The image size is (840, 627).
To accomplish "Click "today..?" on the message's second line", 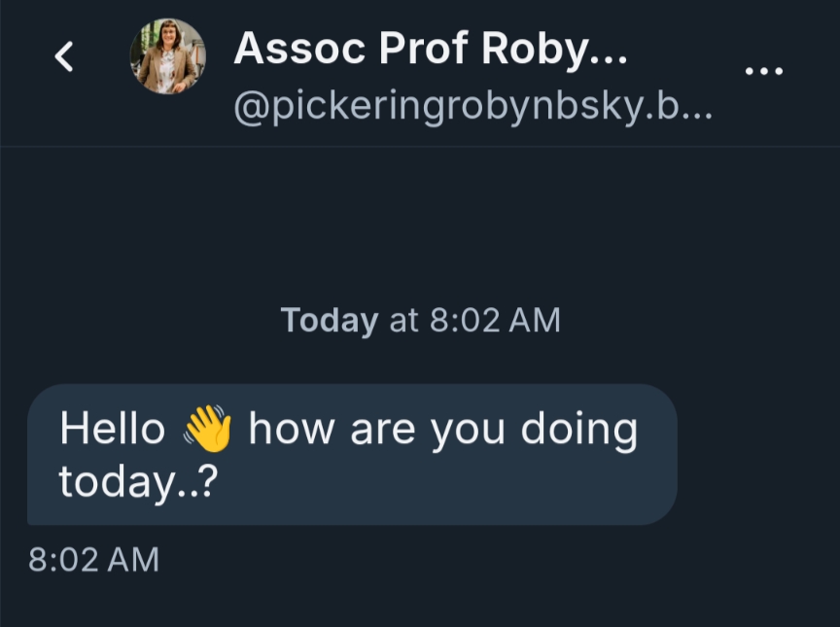I will [x=137, y=480].
